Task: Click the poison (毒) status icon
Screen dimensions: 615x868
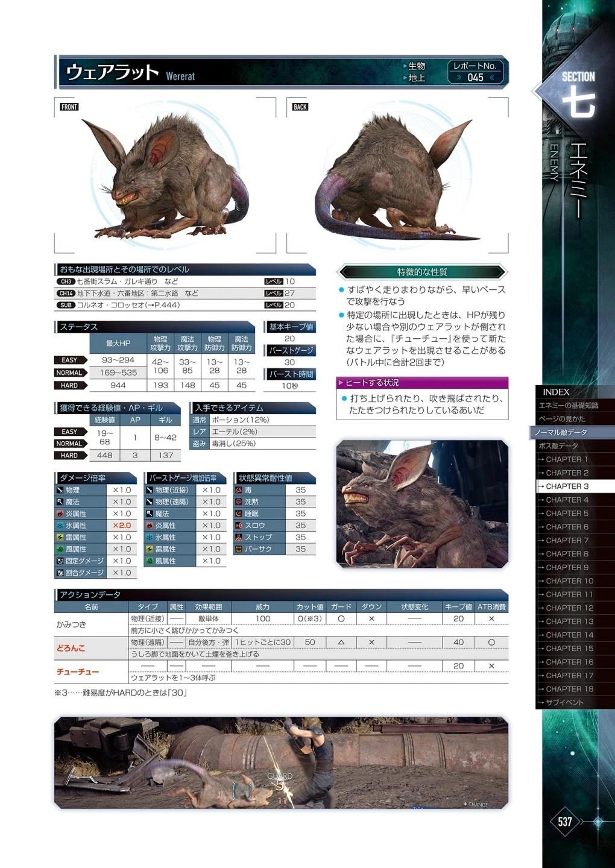Action: tap(239, 490)
